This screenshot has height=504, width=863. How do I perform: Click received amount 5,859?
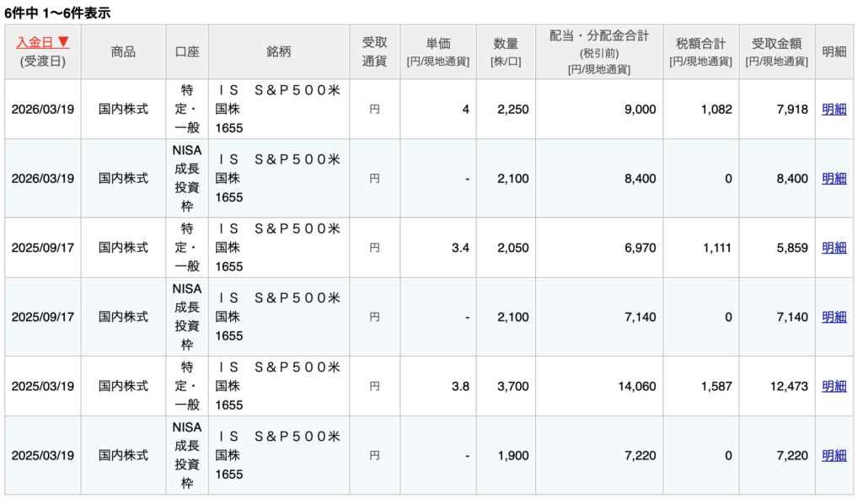click(792, 248)
